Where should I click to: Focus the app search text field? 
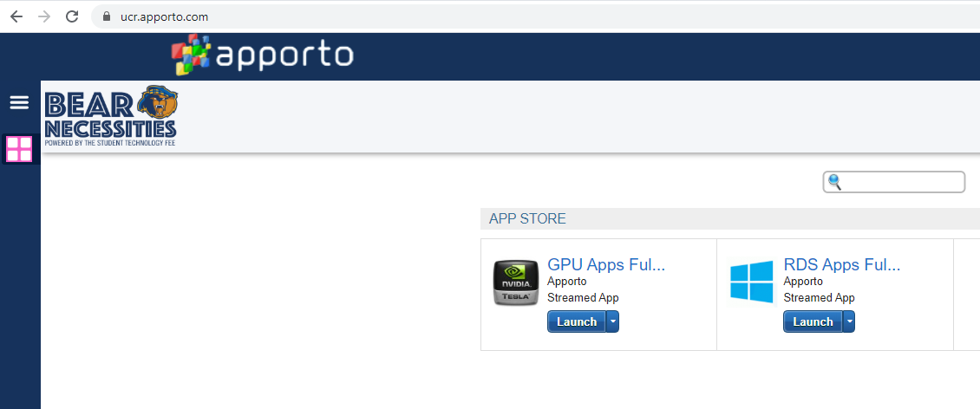(x=902, y=182)
